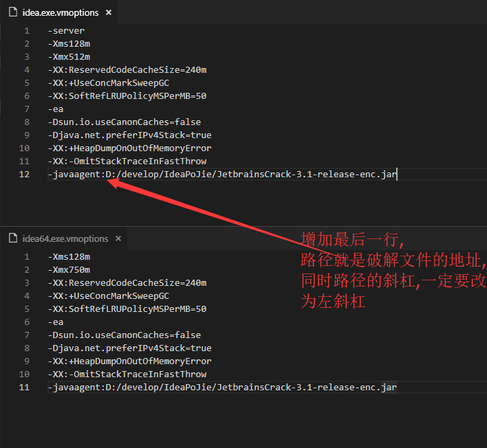Click -Xms128m line in bottom editor
The height and width of the screenshot is (448, 487).
(69, 257)
